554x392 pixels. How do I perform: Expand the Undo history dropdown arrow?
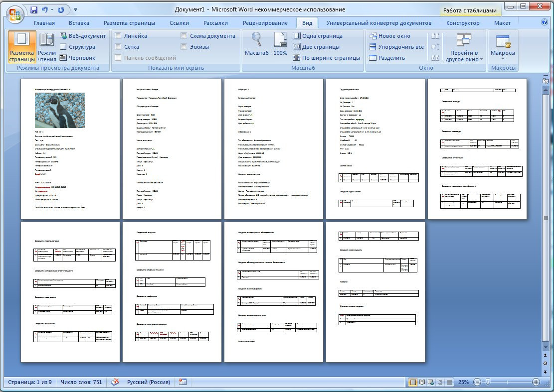[x=52, y=9]
